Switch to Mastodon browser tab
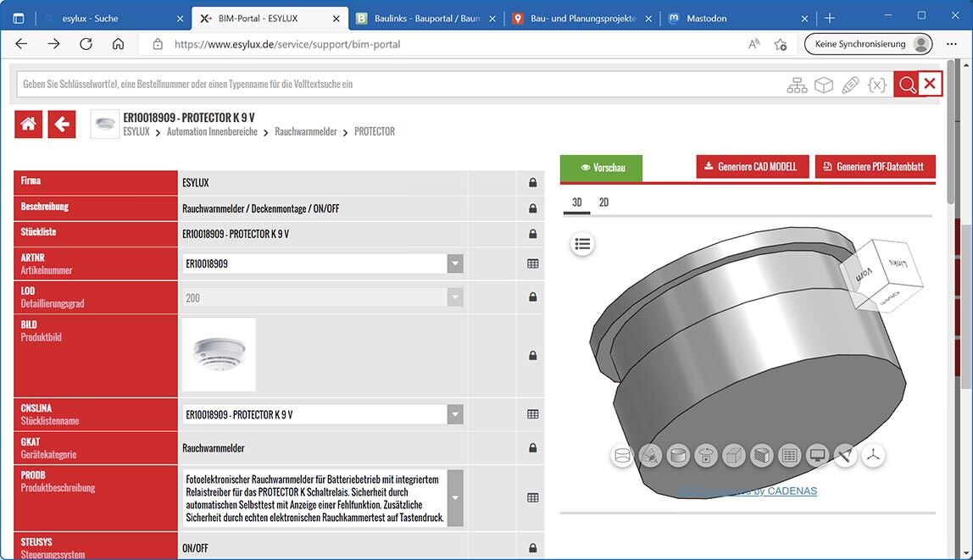The width and height of the screenshot is (973, 560). tap(738, 19)
